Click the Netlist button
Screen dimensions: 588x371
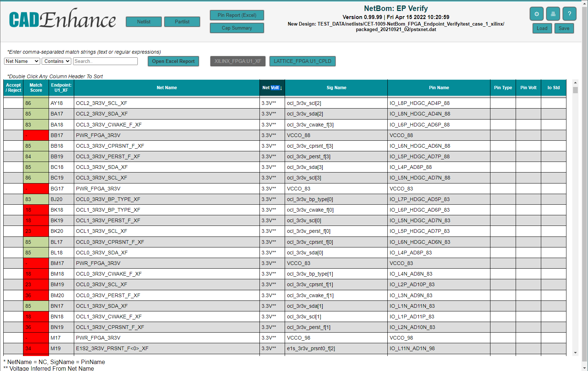(144, 22)
